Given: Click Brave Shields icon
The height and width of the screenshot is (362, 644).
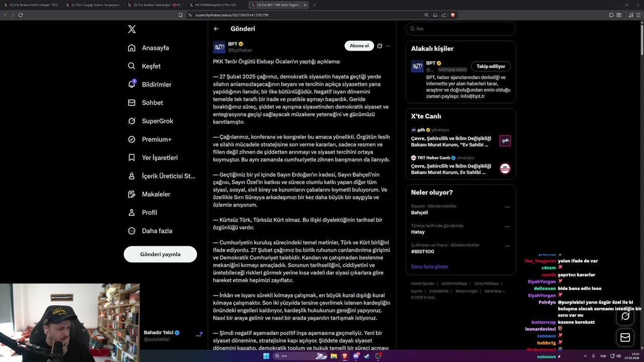Looking at the screenshot, I should (453, 15).
